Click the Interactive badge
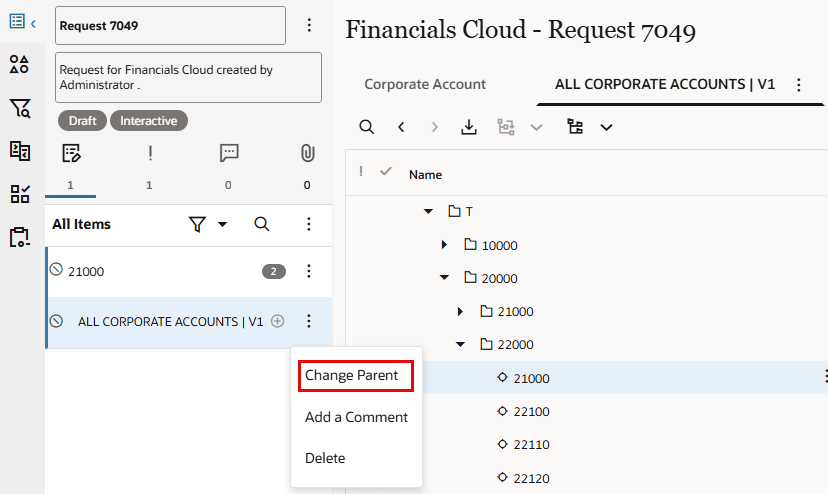Image resolution: width=828 pixels, height=494 pixels. coord(148,121)
